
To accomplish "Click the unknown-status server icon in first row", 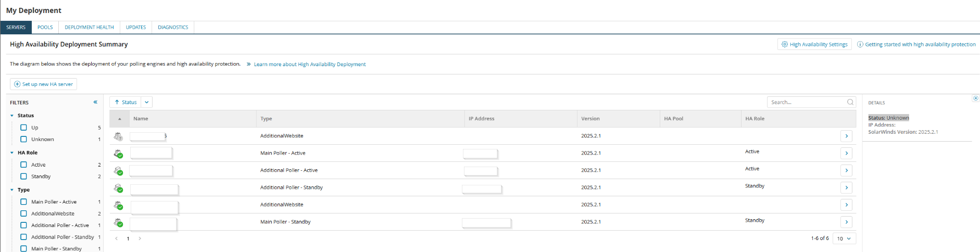I will coord(118,136).
